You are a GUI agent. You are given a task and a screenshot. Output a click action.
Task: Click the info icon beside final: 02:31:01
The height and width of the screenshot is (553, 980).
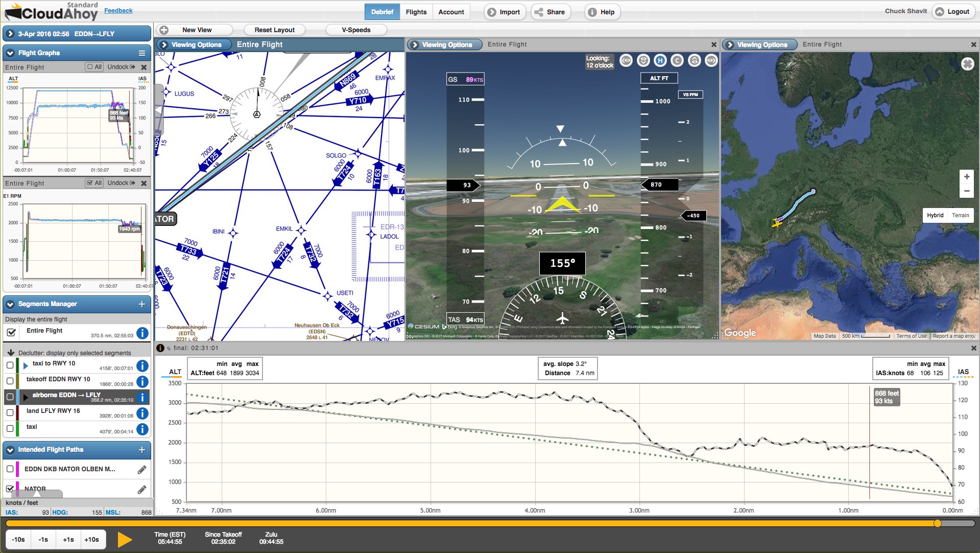160,348
